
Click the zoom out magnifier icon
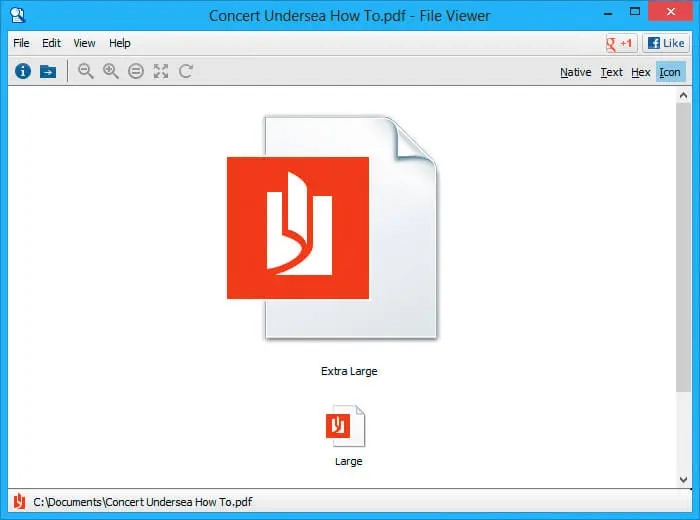click(x=86, y=71)
